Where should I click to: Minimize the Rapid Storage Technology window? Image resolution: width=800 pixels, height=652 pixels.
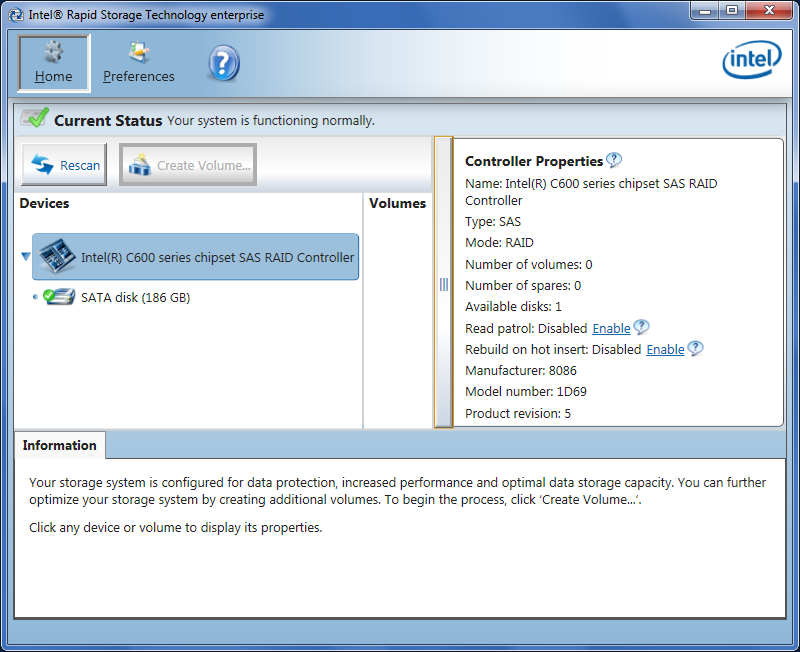[705, 10]
